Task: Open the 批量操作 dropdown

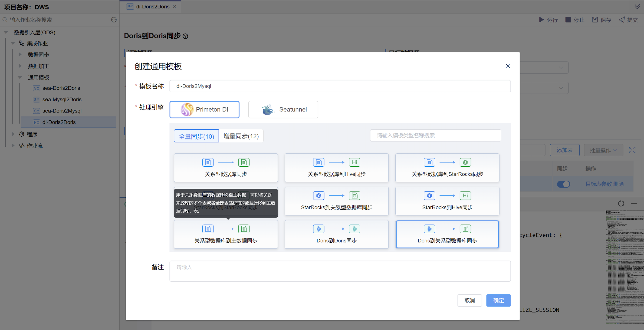Action: tap(603, 150)
